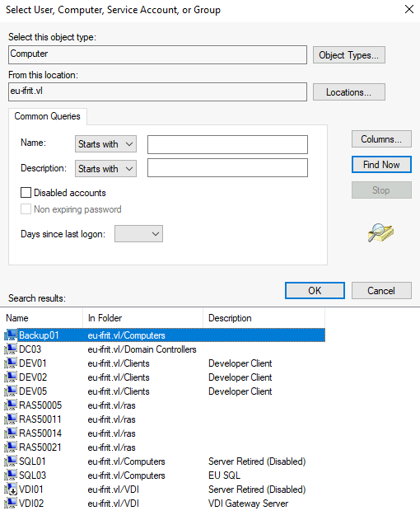Viewport: 420px width, 520px height.
Task: Click the RAS50011 computer icon
Action: tap(10, 419)
